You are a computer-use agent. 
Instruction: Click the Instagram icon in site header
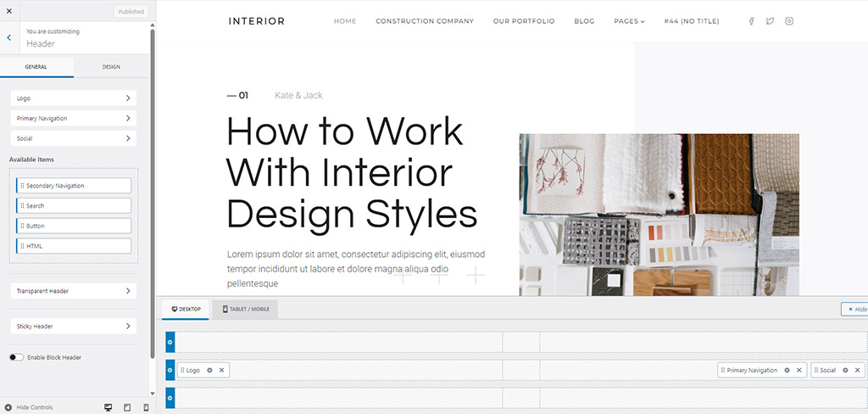click(789, 21)
